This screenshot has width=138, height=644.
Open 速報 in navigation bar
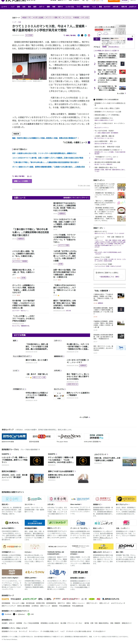(x=18, y=7)
